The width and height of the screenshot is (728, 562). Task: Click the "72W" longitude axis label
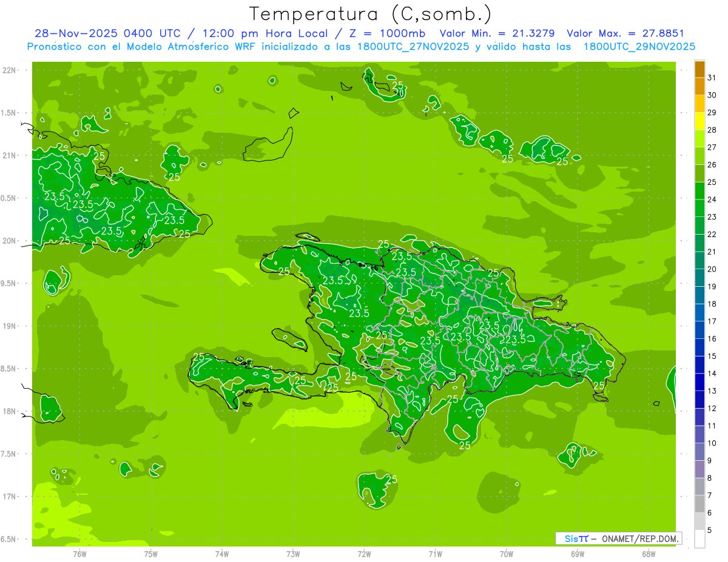pos(364,554)
